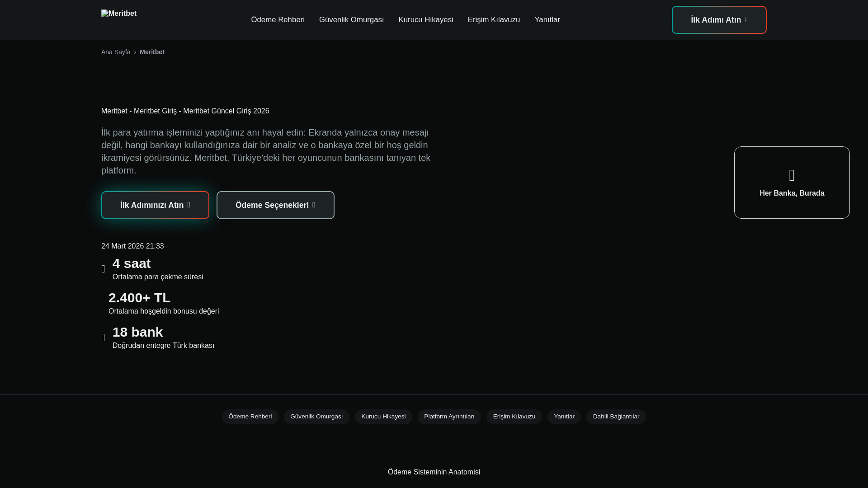Select the Erişim Kılavuzu pill link

(514, 417)
